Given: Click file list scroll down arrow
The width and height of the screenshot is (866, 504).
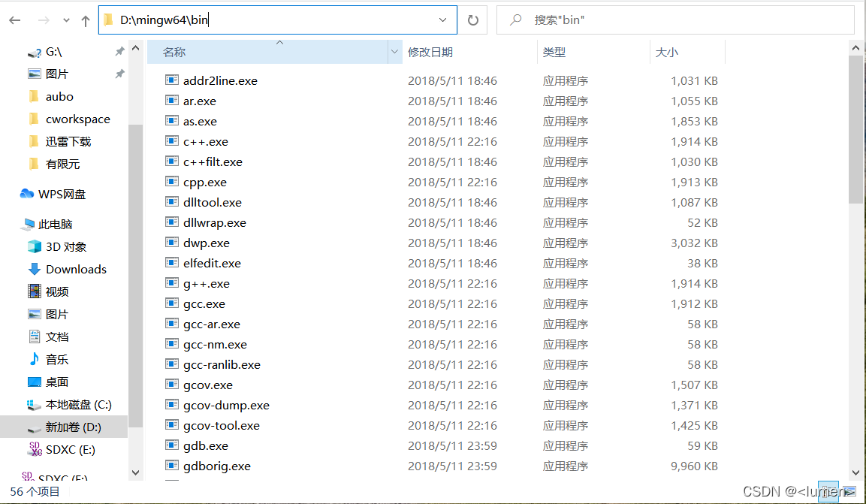Looking at the screenshot, I should tap(855, 472).
